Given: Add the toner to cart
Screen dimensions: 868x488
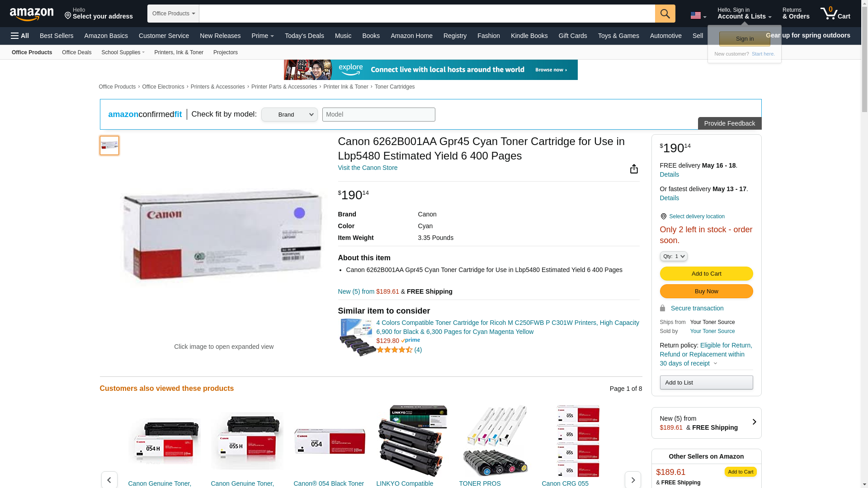Looking at the screenshot, I should (x=706, y=273).
